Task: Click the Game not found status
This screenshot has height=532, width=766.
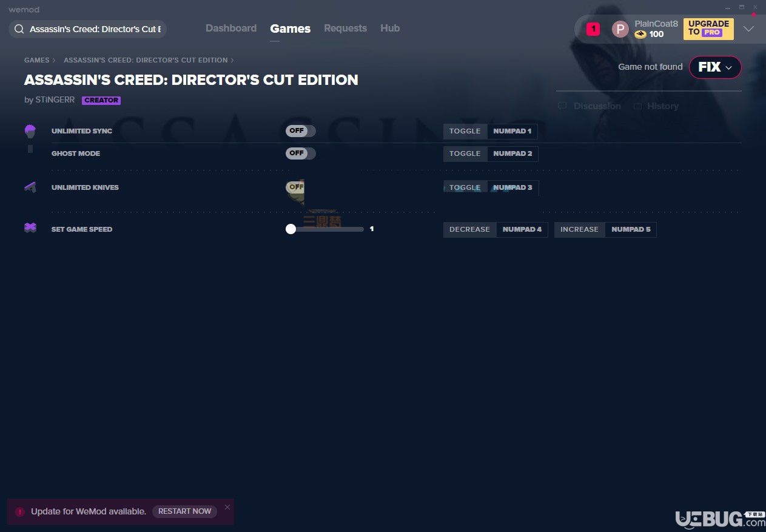Action: [x=650, y=67]
